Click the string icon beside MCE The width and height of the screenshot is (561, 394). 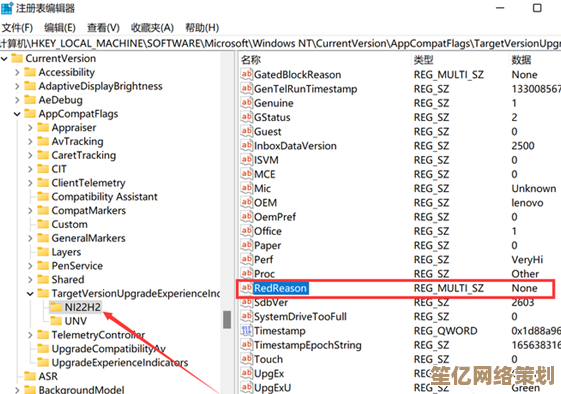pyautogui.click(x=247, y=174)
